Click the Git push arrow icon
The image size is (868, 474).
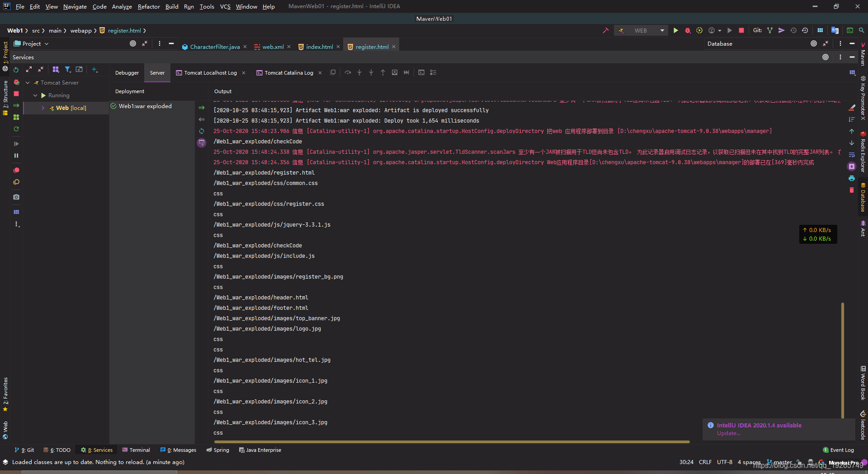(x=781, y=30)
